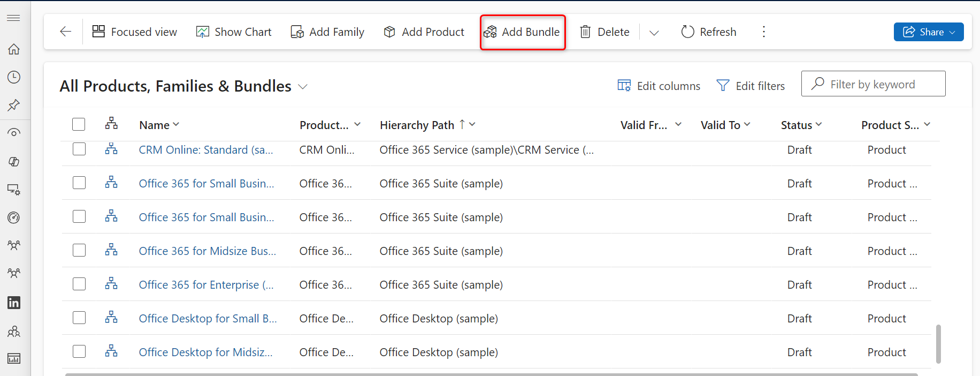Switch to Focused view
Image resolution: width=980 pixels, height=376 pixels.
134,32
